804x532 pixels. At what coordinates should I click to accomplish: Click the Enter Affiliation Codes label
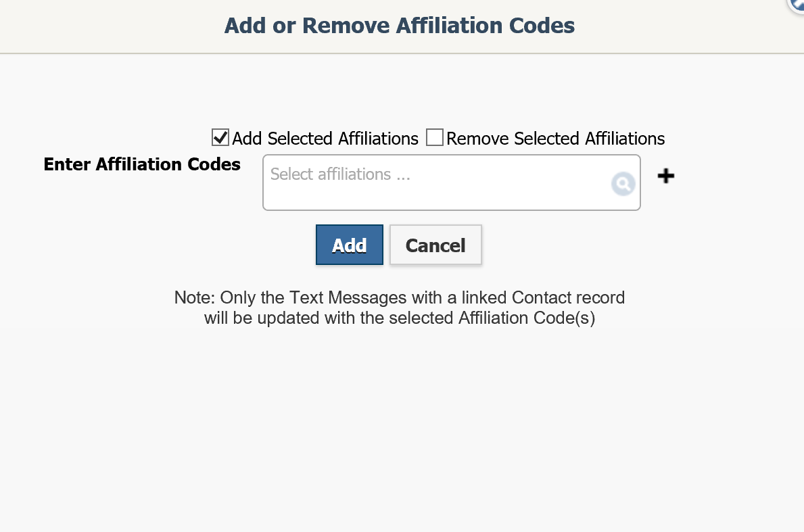[141, 164]
